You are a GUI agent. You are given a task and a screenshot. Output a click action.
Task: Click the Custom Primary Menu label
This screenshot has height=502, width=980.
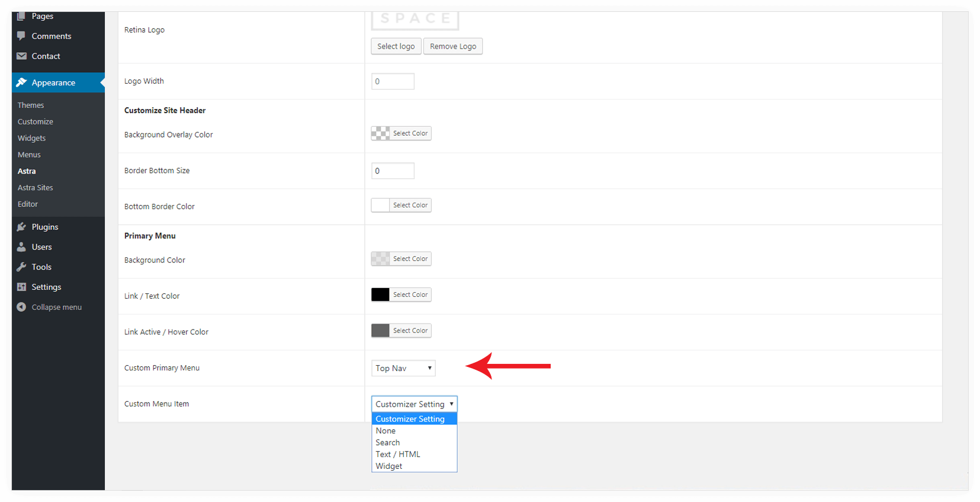162,368
